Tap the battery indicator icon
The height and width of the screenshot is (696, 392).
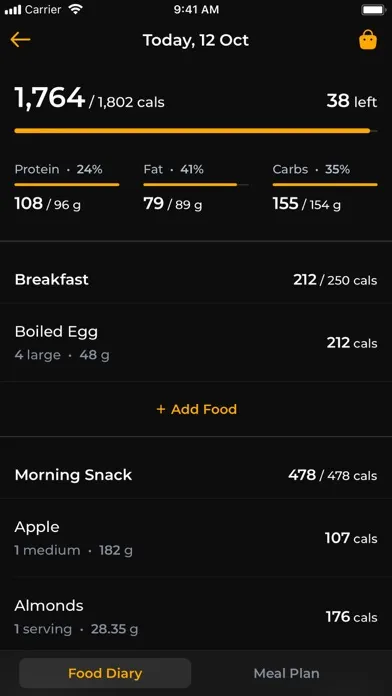[x=373, y=10]
